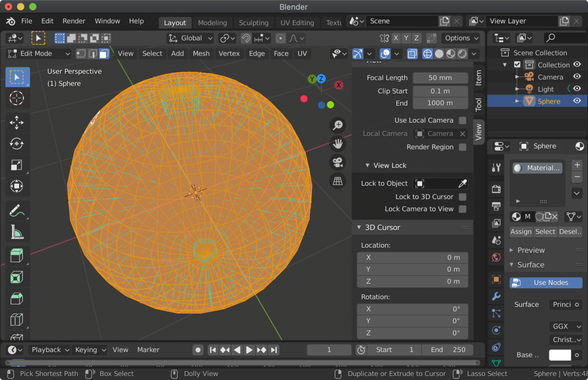Select the Measure tool

[x=17, y=232]
